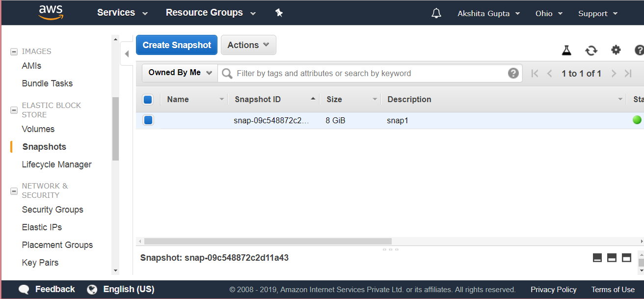Click the Feedback speech bubble icon
Screen dimensions: 644x299
point(24,290)
